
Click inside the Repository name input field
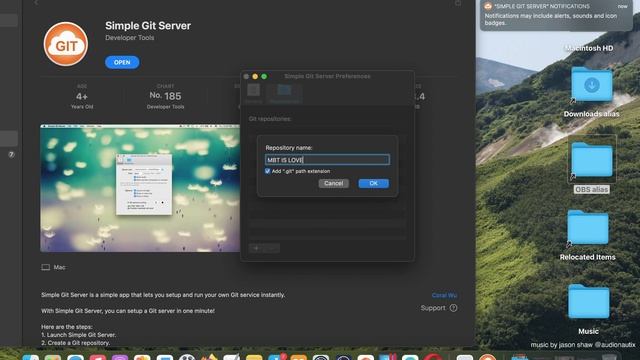coord(327,160)
